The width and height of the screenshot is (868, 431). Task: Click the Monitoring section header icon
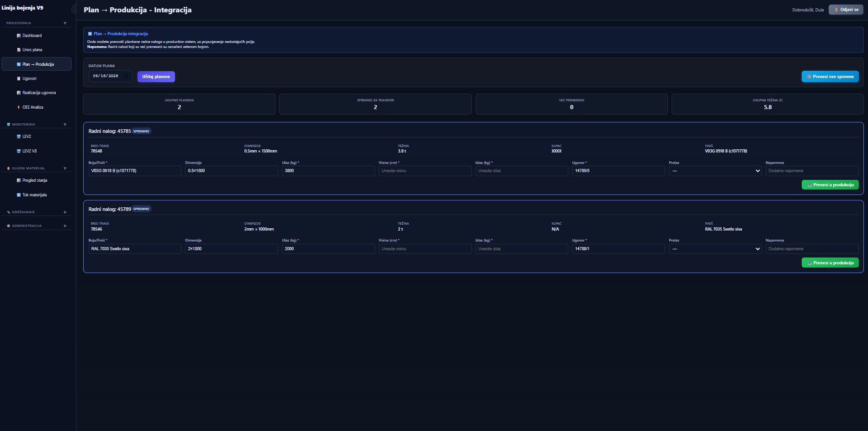coord(8,124)
